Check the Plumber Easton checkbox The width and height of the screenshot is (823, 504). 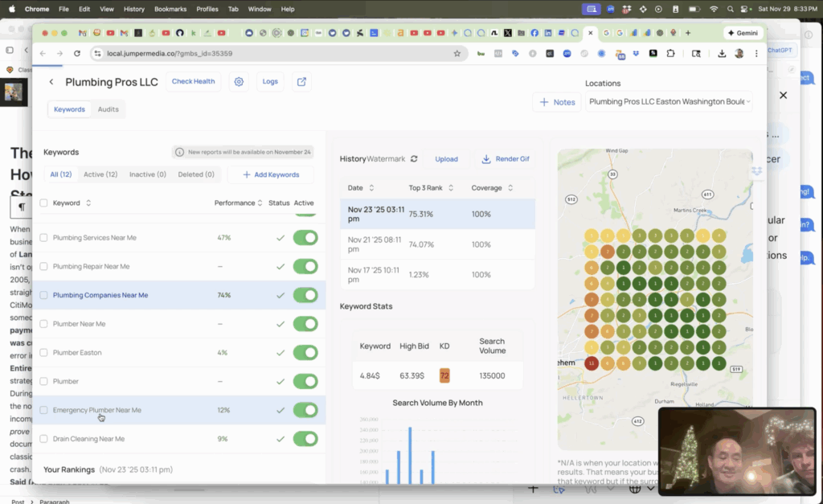point(44,353)
